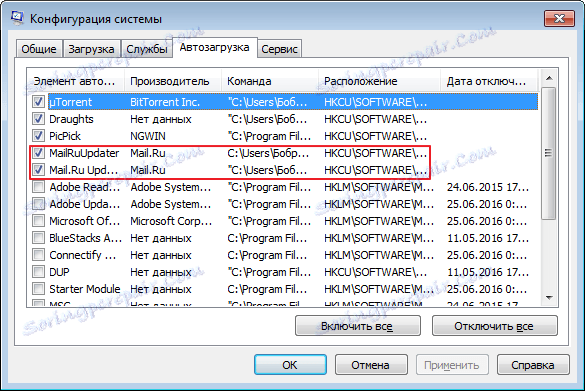
Task: Click the Connectify entry name
Action: pyautogui.click(x=82, y=255)
